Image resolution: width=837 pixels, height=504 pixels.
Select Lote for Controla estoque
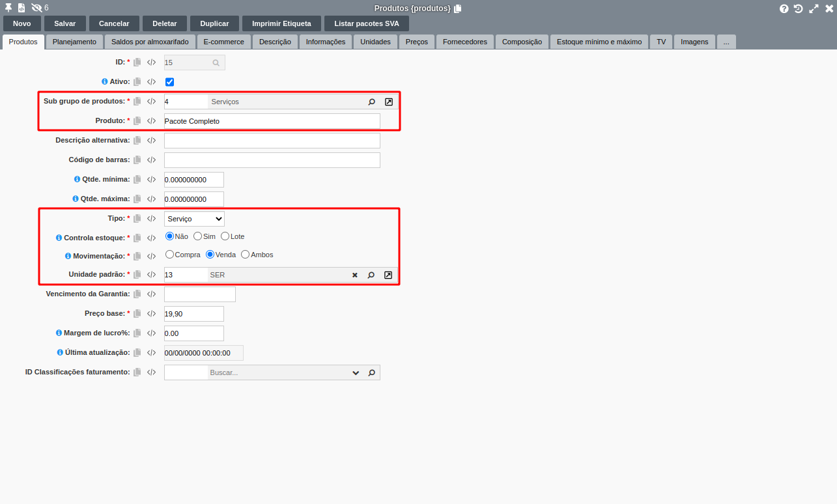point(225,236)
